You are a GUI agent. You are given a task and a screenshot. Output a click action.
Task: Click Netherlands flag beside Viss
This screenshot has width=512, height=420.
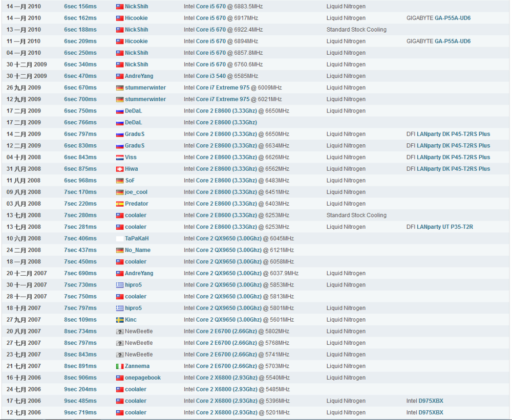119,157
